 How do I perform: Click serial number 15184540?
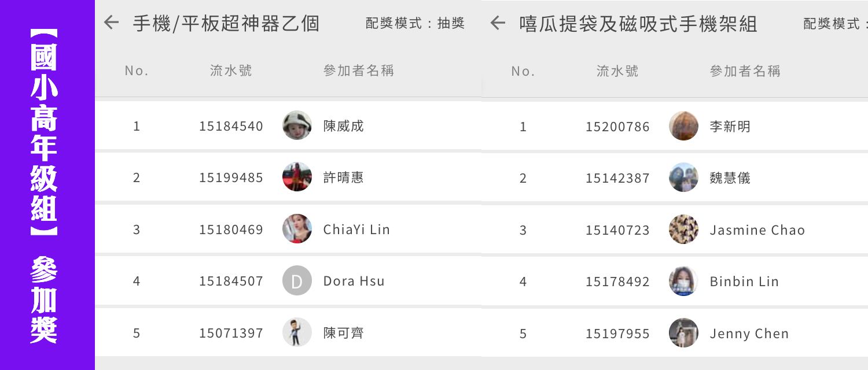pos(231,126)
